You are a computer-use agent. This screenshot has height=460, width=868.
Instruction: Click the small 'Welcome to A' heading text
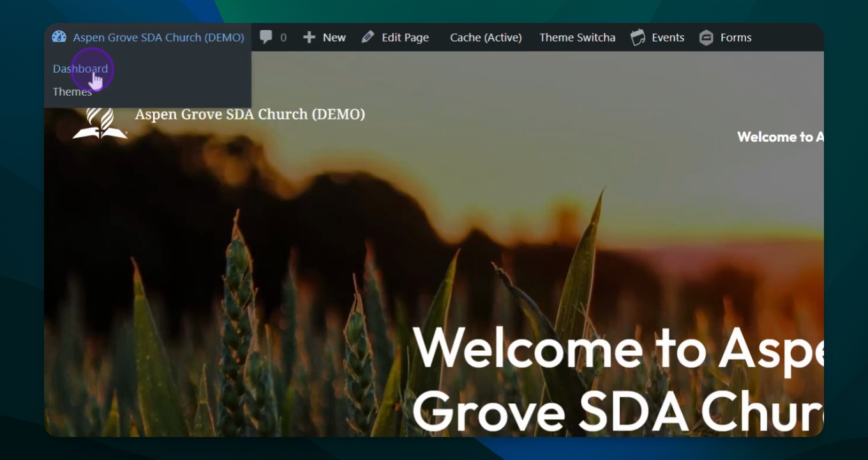(780, 137)
